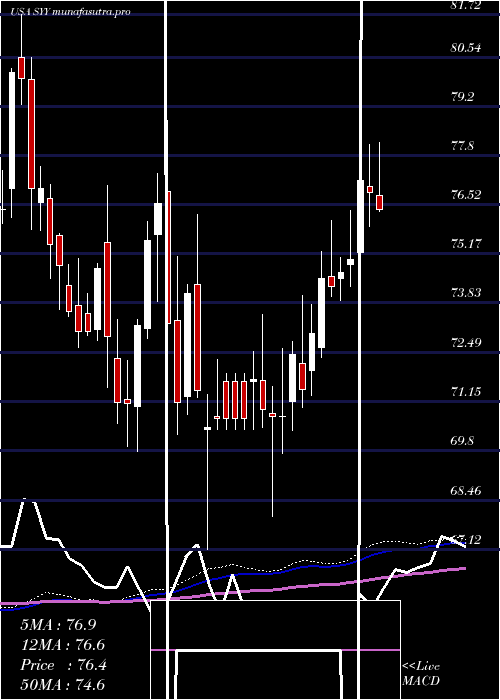Image resolution: width=500 pixels, height=700 pixels.
Task: Click the 76.52 price axis label
Action: point(466,195)
